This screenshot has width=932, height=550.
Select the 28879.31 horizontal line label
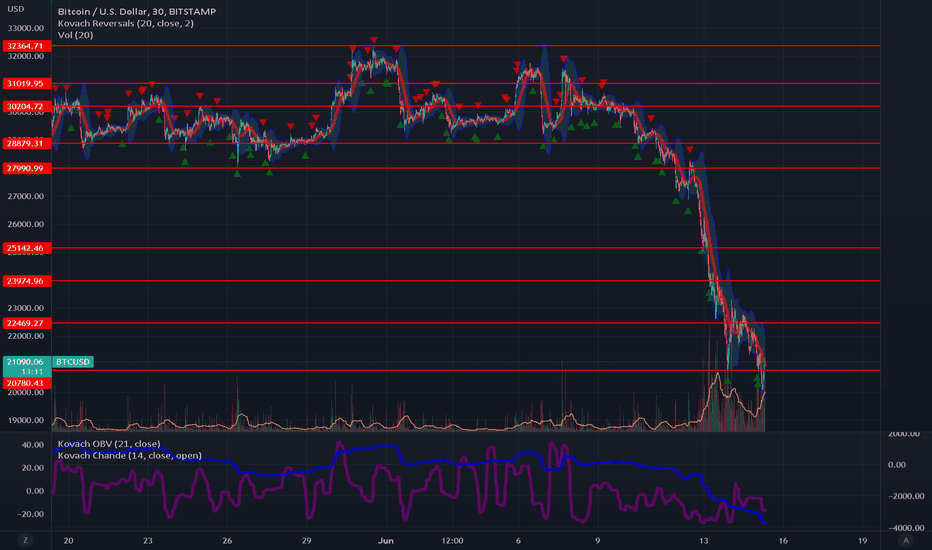pyautogui.click(x=26, y=143)
